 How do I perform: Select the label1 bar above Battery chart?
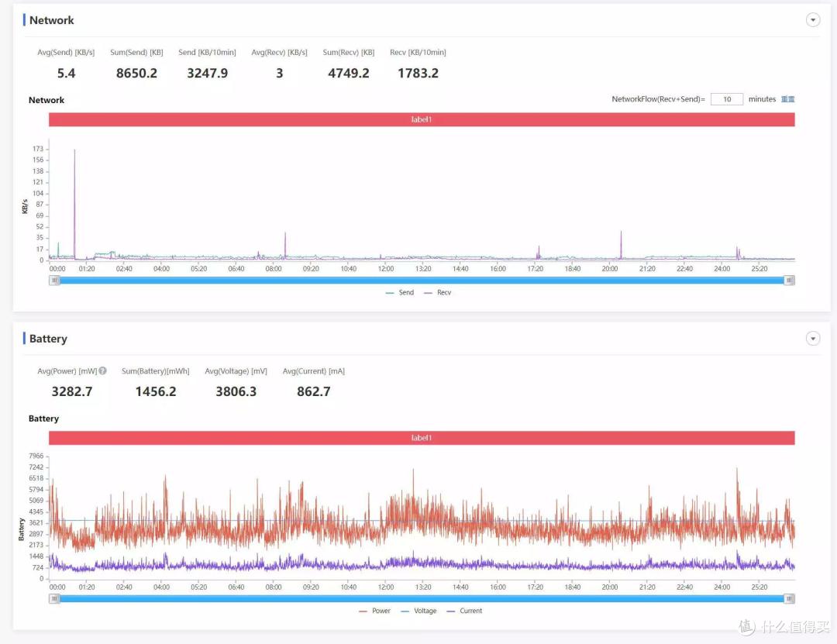coord(422,438)
